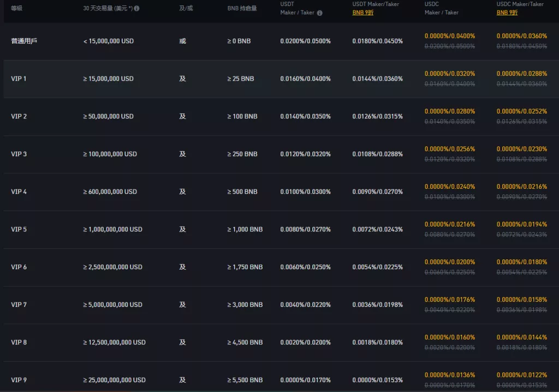Viewport: 559px width, 392px height.
Task: Select the VIP 8 level label
Action: pos(19,342)
